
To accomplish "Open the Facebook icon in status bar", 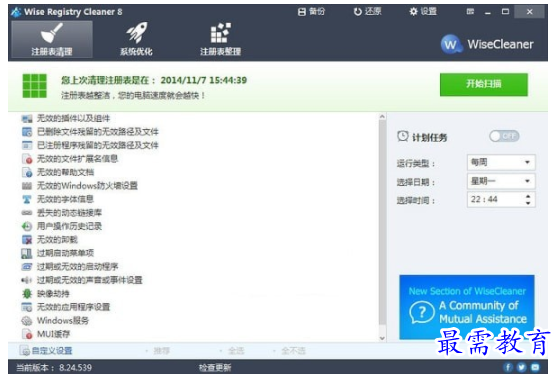I will click(x=508, y=367).
